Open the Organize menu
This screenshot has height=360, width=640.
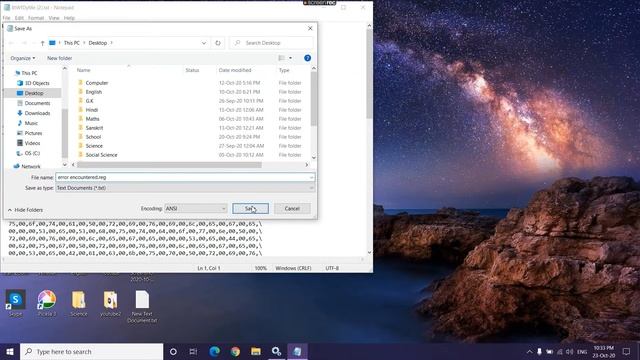(x=22, y=58)
